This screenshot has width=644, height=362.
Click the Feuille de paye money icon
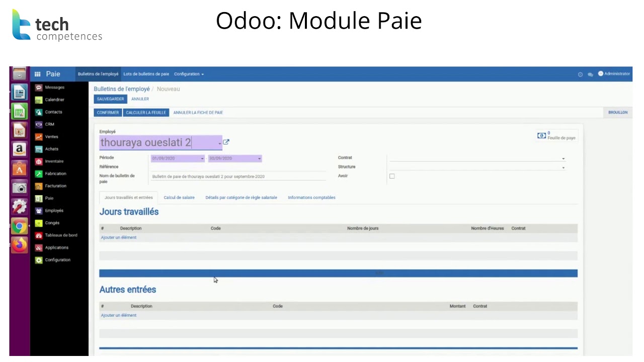541,136
